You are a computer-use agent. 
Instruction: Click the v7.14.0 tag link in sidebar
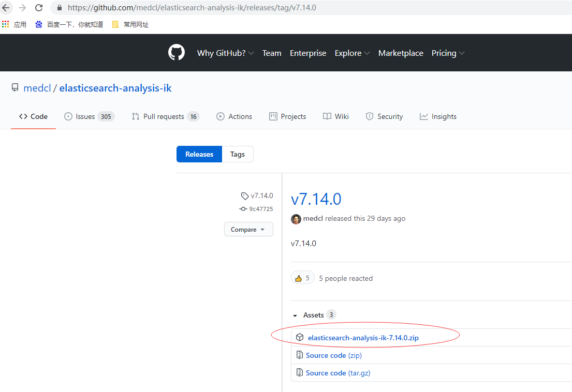pos(257,196)
